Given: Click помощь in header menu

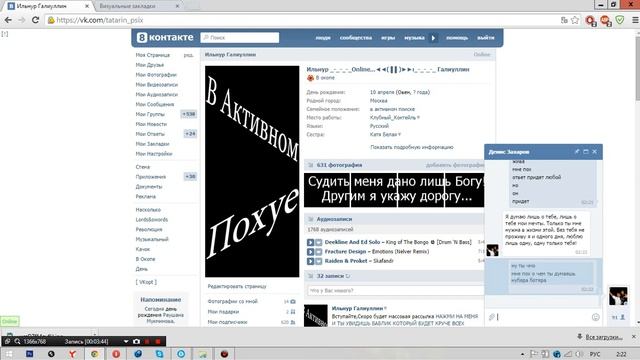Looking at the screenshot, I should tap(457, 38).
